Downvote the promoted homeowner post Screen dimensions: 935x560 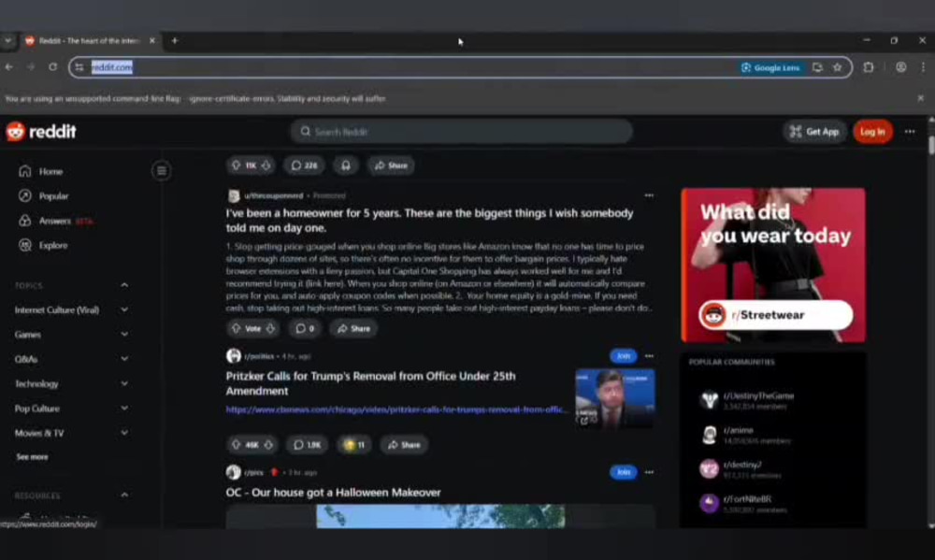[271, 328]
